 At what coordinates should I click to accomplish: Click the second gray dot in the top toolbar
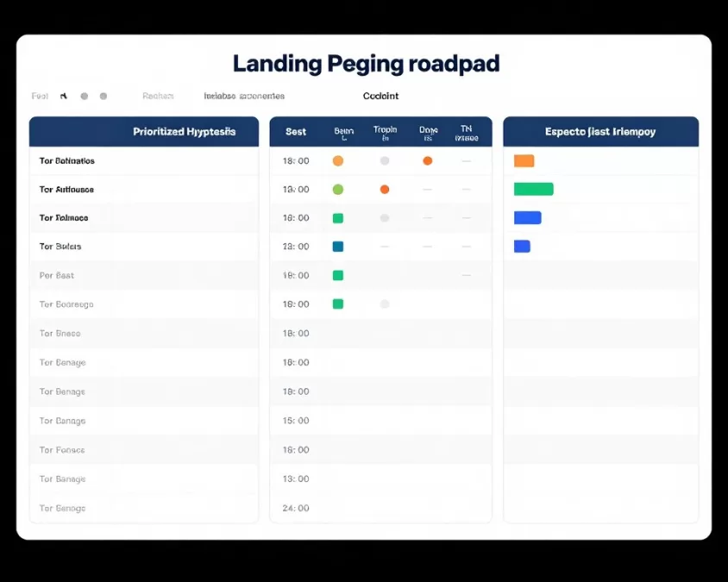point(102,96)
